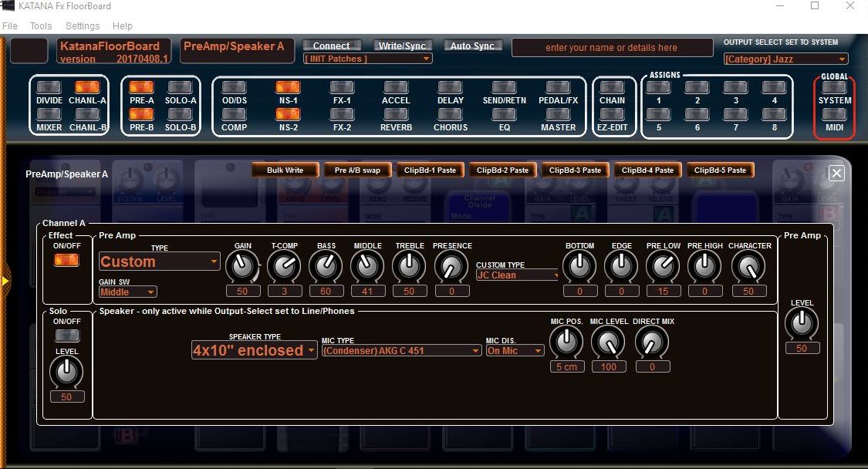
Task: Toggle the MIXER button
Action: pyautogui.click(x=49, y=114)
